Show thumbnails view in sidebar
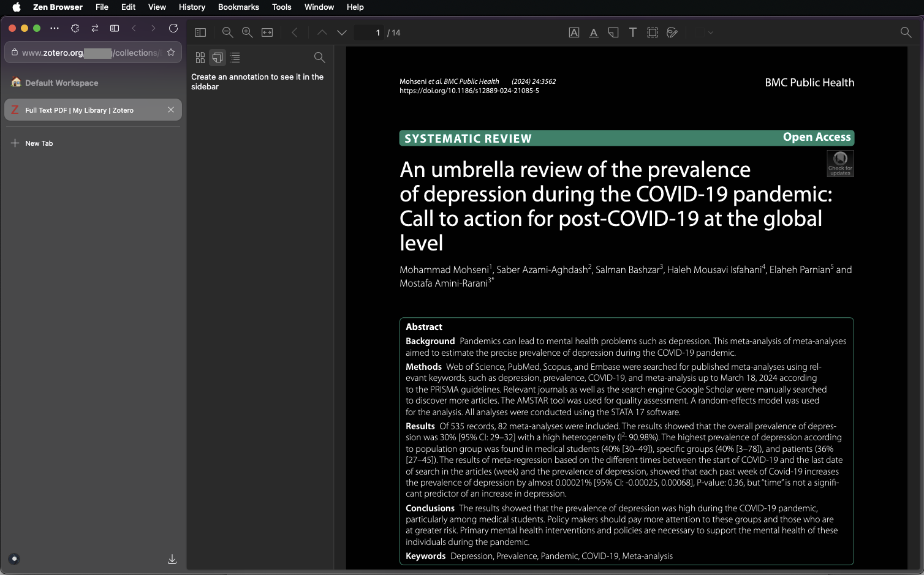Viewport: 924px width, 575px height. pos(200,58)
